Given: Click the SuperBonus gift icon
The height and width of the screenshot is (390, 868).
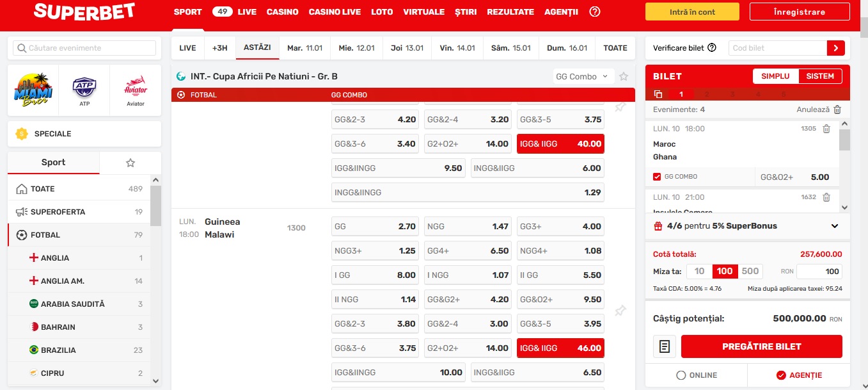Looking at the screenshot, I should click(x=658, y=226).
